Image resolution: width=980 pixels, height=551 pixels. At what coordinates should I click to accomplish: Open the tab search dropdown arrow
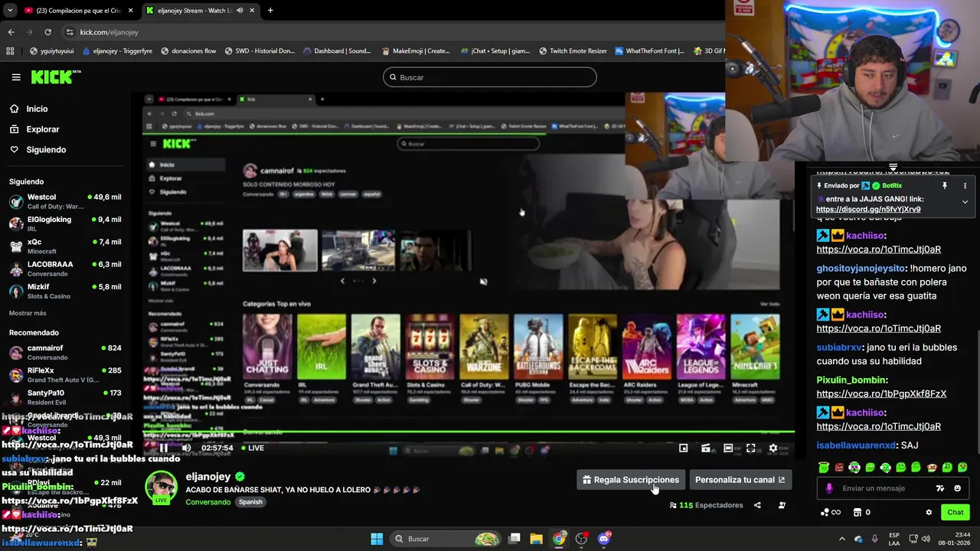[9, 11]
